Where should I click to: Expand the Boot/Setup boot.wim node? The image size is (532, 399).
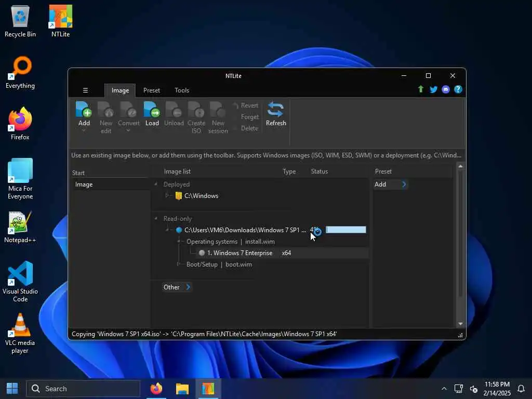pos(179,264)
